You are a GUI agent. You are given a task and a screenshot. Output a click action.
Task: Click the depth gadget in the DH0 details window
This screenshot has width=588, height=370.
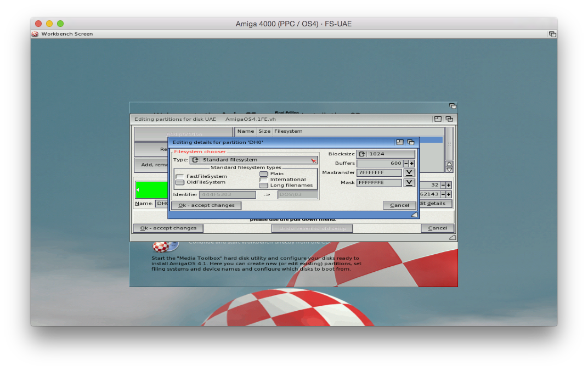411,142
